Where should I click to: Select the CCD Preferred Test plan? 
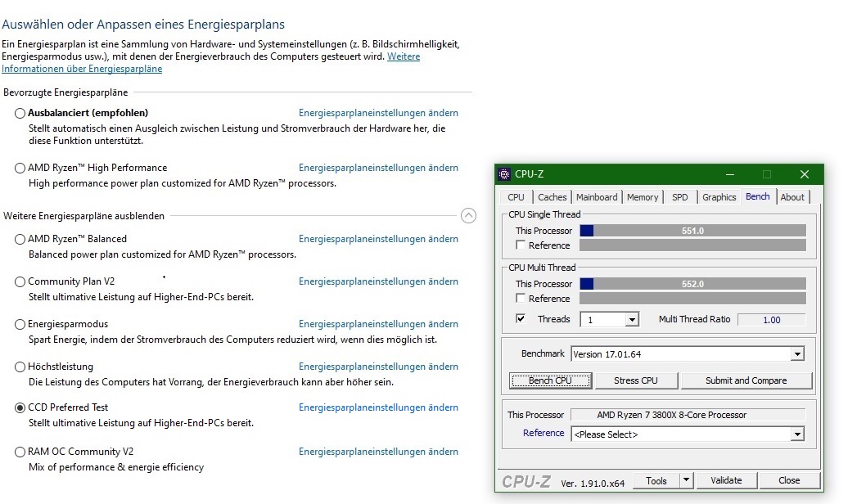point(20,407)
